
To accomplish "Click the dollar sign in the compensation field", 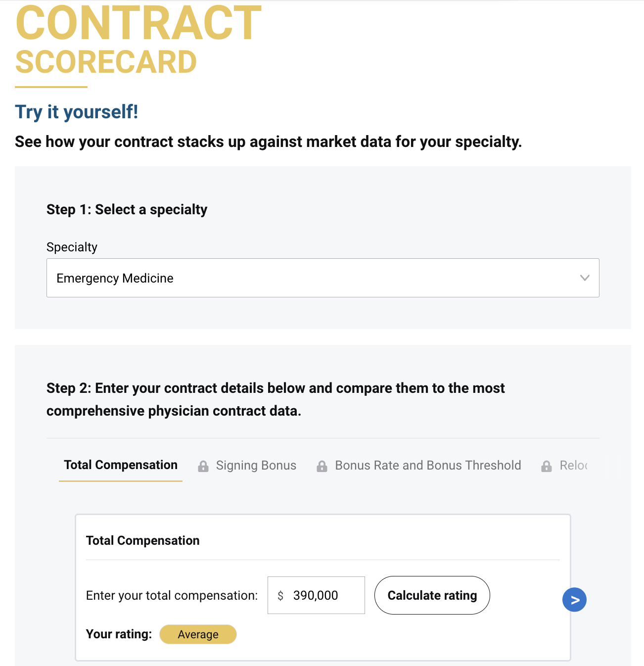I will pos(280,596).
